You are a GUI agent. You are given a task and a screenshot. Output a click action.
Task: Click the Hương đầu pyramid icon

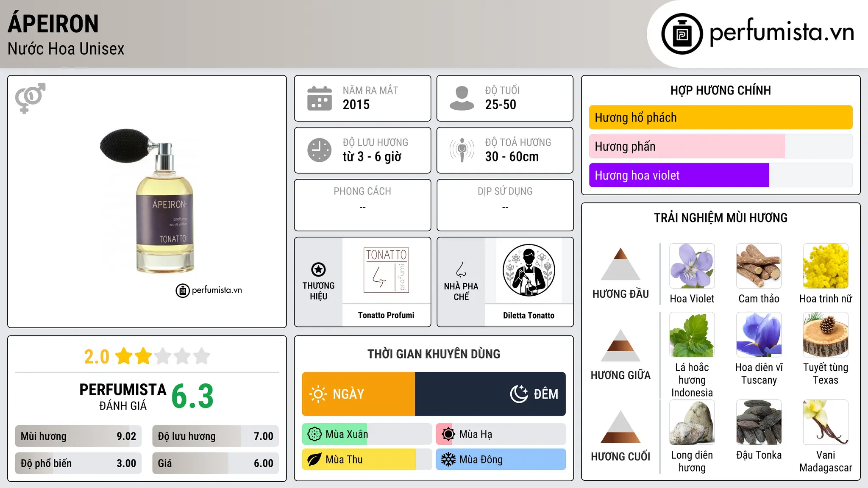pos(620,264)
